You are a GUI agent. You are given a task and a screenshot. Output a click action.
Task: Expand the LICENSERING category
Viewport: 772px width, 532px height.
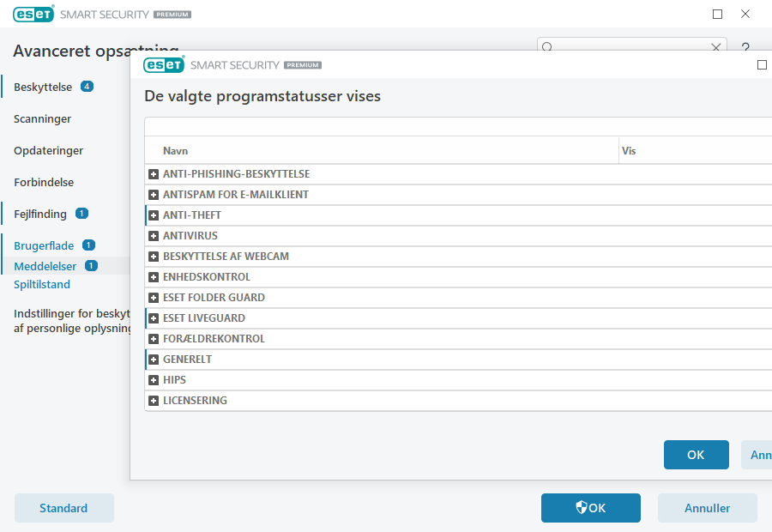click(154, 401)
